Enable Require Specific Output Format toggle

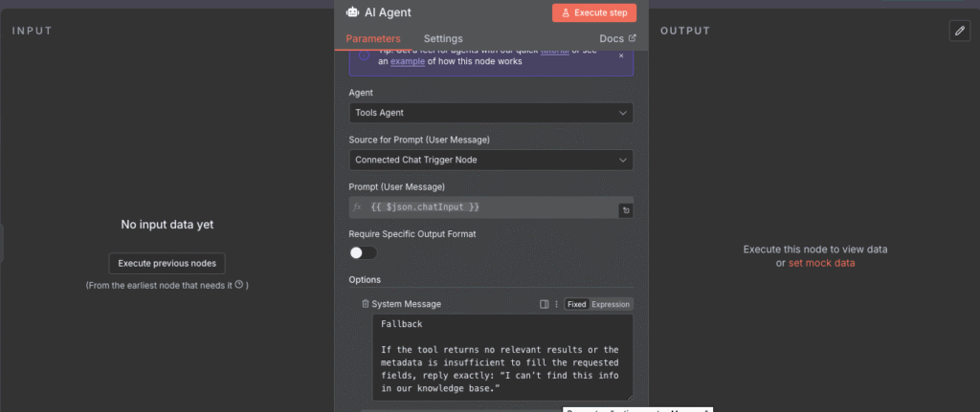[x=363, y=252]
